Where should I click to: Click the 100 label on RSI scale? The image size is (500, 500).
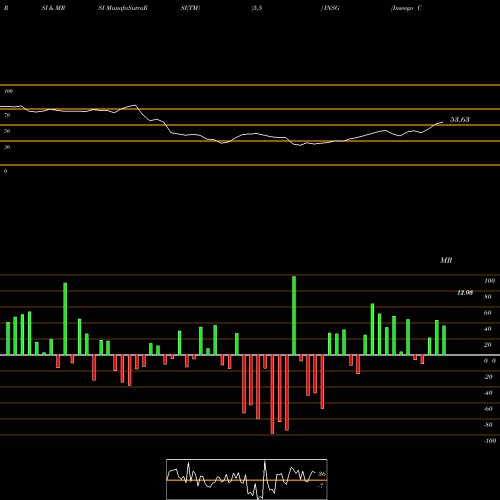click(x=8, y=91)
